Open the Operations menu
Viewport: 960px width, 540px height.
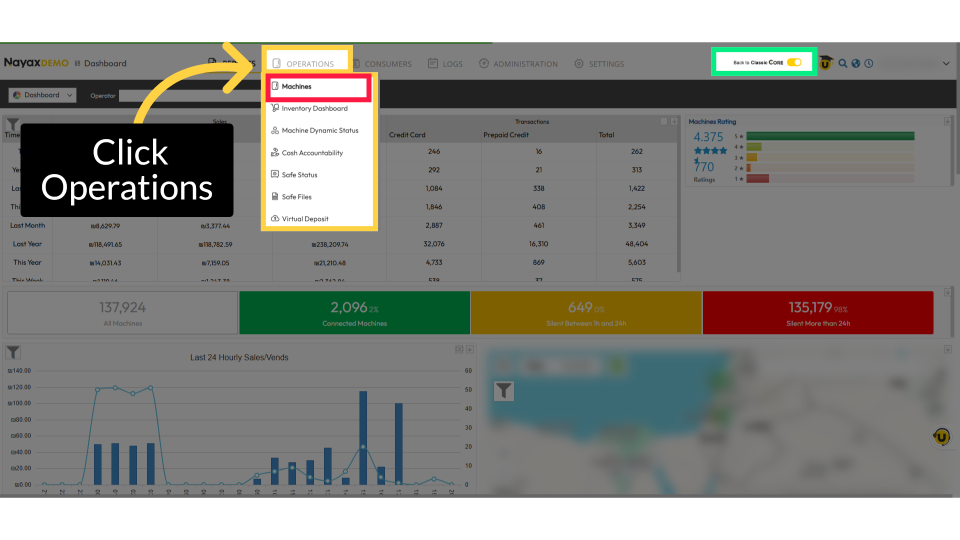[303, 64]
